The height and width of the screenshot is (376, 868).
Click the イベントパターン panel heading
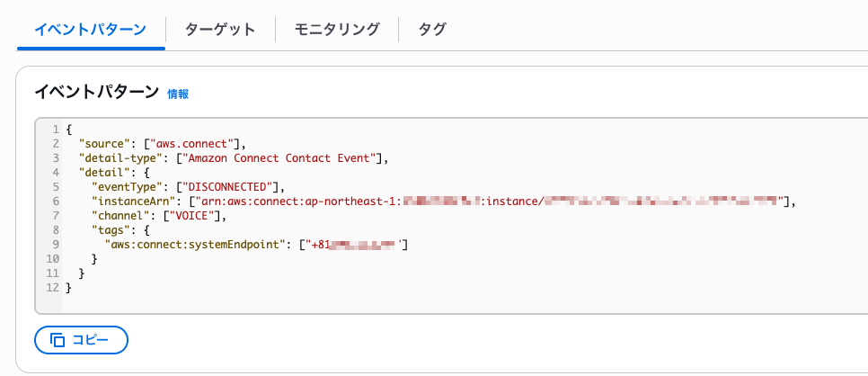point(96,93)
